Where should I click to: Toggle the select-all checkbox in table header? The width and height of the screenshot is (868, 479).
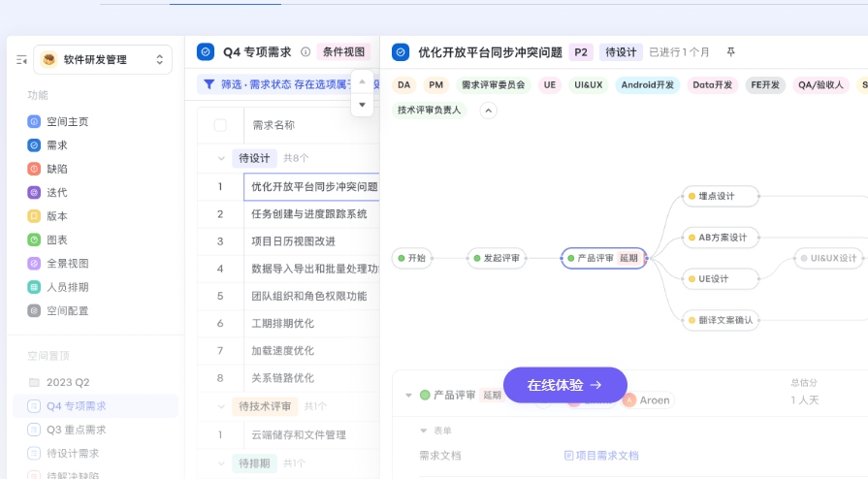(x=220, y=125)
